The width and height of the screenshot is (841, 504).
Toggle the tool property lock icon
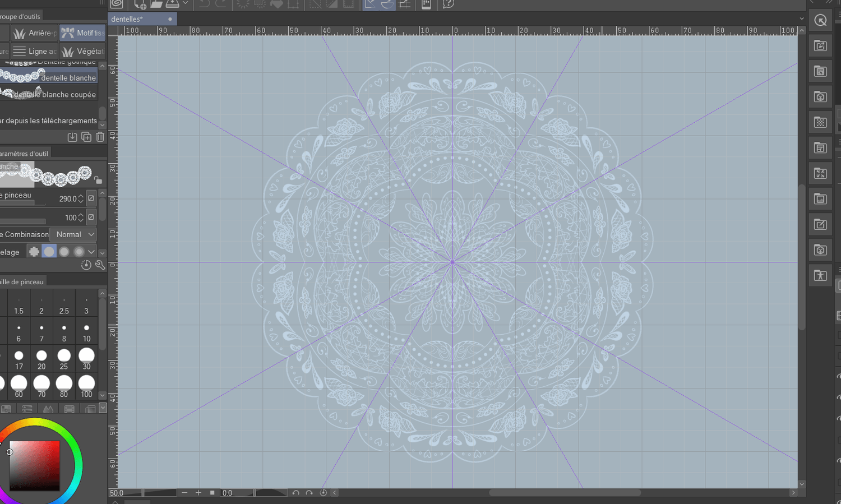coord(98,180)
